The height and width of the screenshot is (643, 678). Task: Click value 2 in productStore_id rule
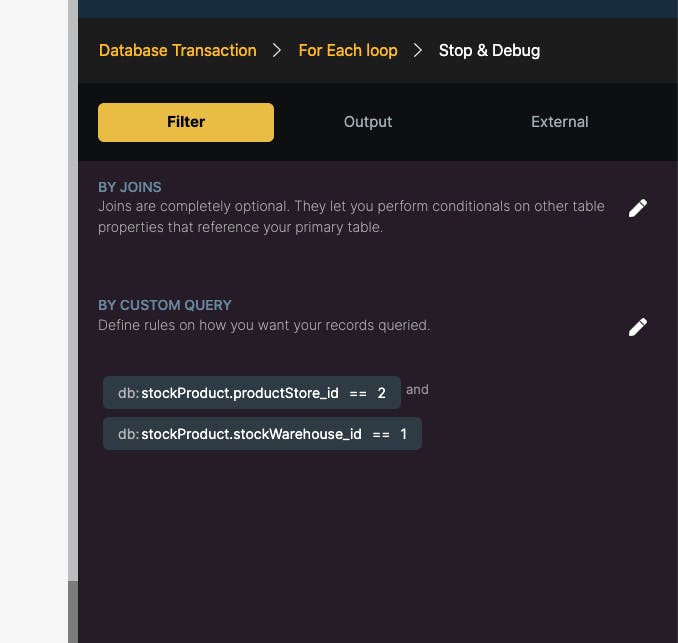point(381,393)
